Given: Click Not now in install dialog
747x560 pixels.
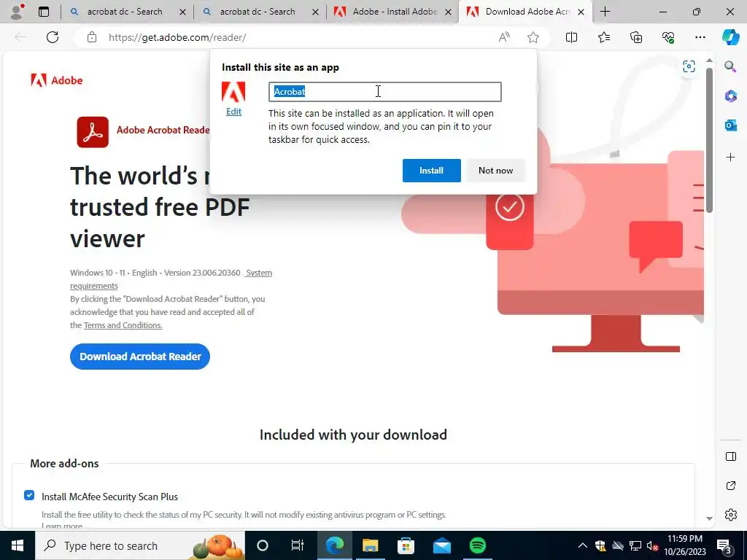Looking at the screenshot, I should coord(495,171).
